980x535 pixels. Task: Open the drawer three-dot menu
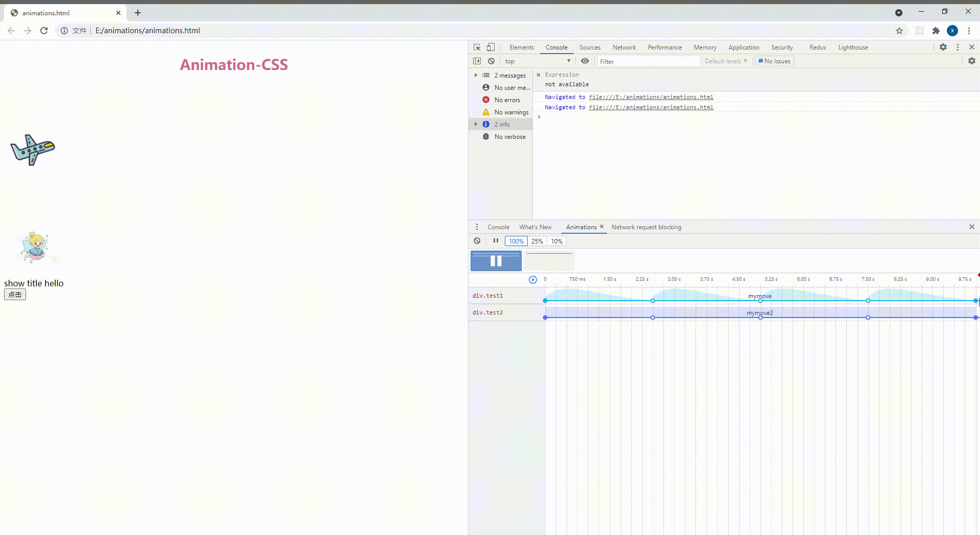pos(477,227)
